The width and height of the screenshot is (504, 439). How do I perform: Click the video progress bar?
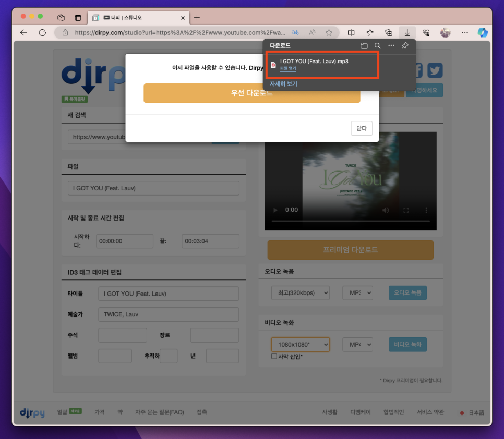click(x=351, y=221)
